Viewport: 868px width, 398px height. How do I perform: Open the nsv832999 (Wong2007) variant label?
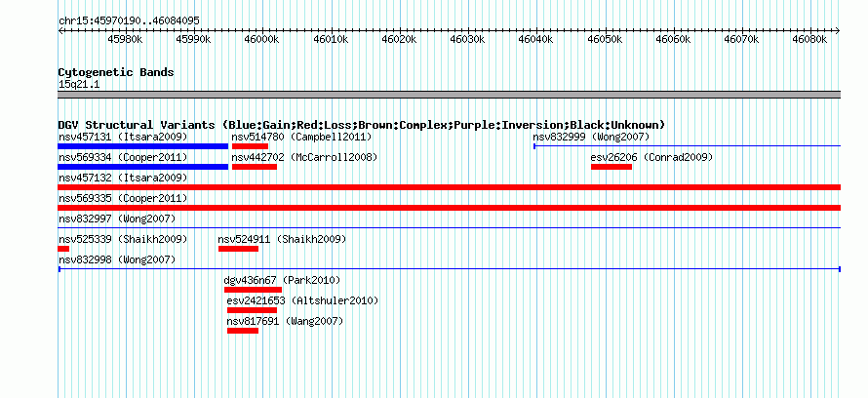point(591,137)
